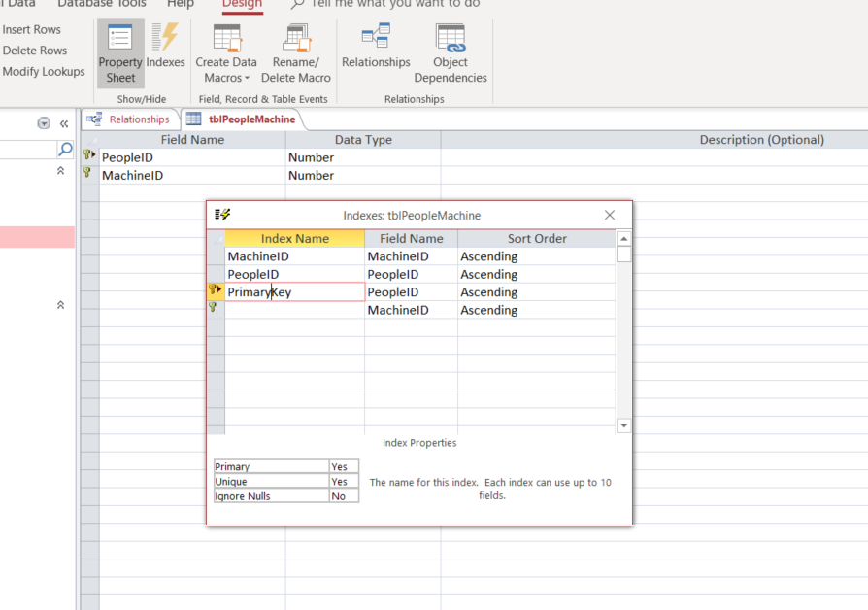This screenshot has height=610, width=868.
Task: Open the Help ribbon tab
Action: click(181, 5)
